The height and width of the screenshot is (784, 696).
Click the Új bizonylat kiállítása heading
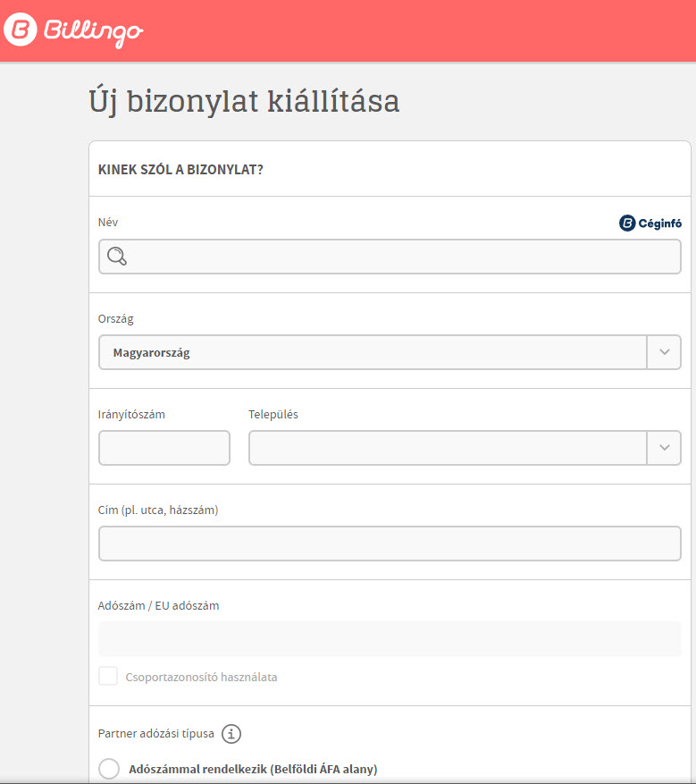tap(244, 102)
